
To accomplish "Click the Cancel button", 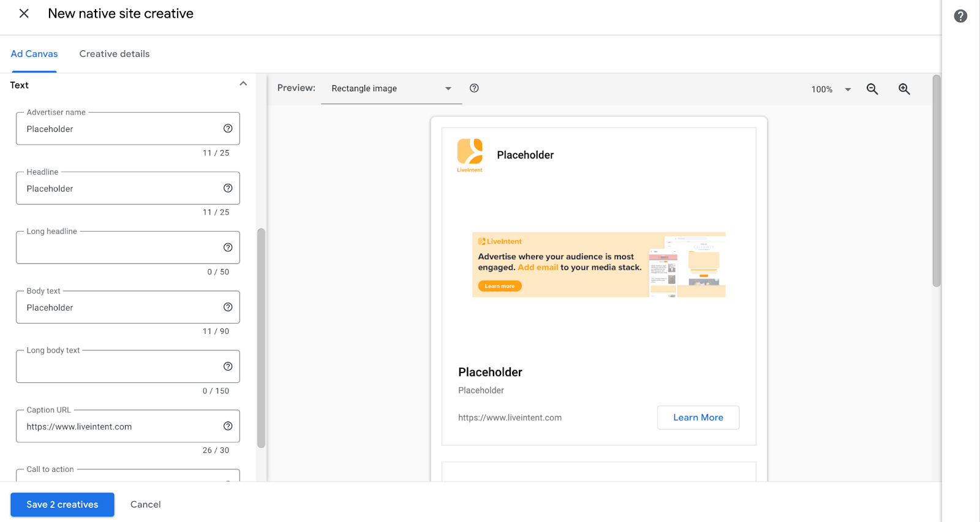I will tap(145, 504).
